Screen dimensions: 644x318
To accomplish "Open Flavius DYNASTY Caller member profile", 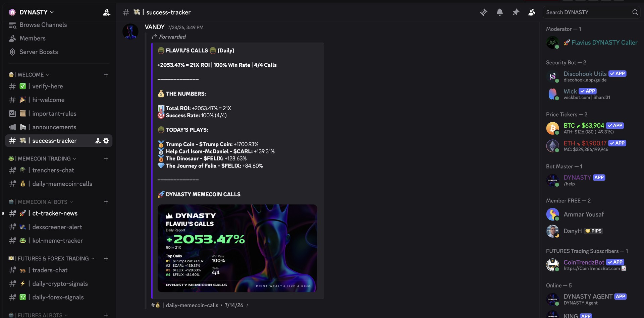I will 592,43.
